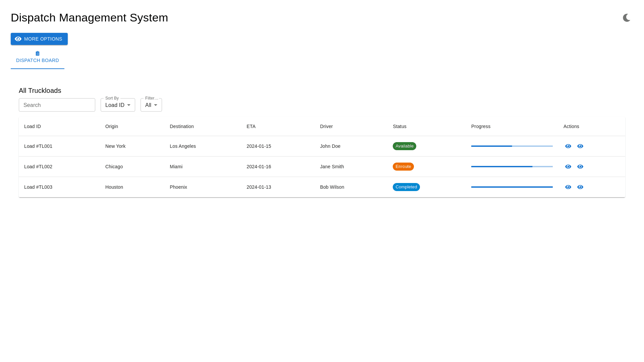Viewport: 644px width, 362px height.
Task: Open the Sort By Load ID dropdown
Action: point(115,105)
